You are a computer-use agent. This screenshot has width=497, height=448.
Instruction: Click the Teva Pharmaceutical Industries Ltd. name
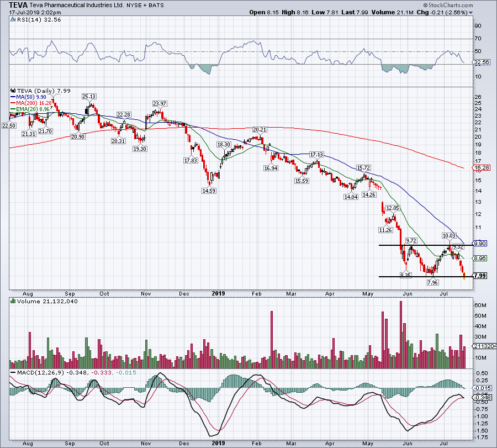point(77,5)
